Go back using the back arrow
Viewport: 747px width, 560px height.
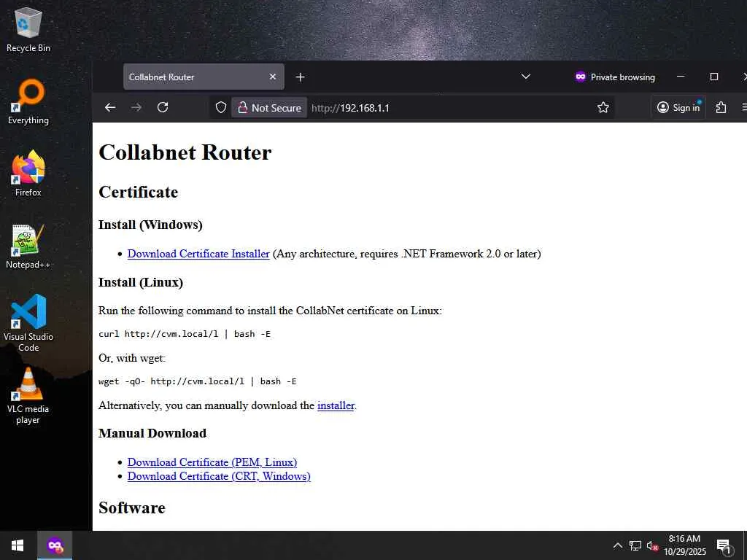tap(110, 108)
